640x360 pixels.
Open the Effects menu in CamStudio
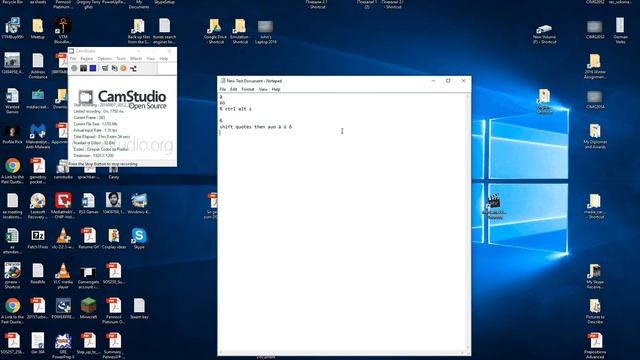[x=136, y=59]
